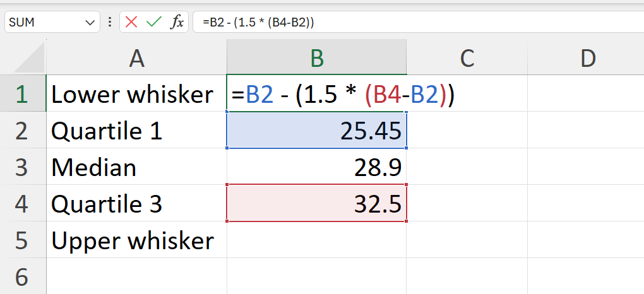This screenshot has width=644, height=294.
Task: Click the Quartile 1 value 25.45 cell
Action: point(317,130)
